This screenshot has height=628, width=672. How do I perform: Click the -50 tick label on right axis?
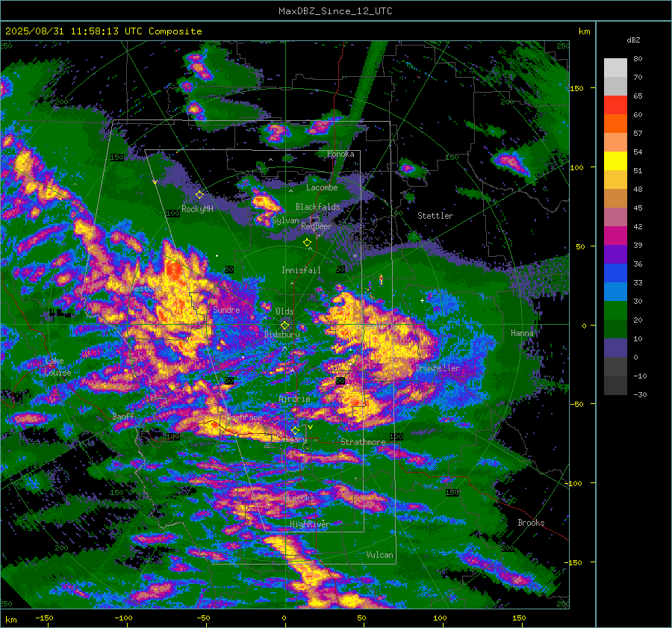pyautogui.click(x=576, y=404)
